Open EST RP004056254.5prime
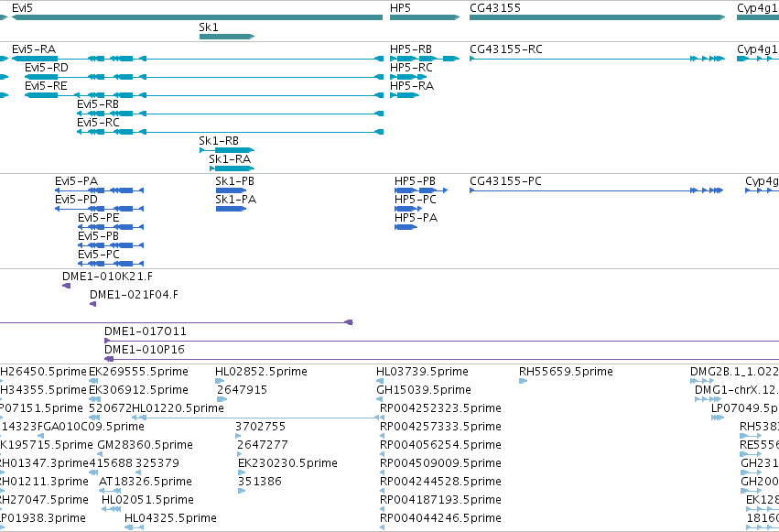Screen dimensions: 779x532 [440, 446]
